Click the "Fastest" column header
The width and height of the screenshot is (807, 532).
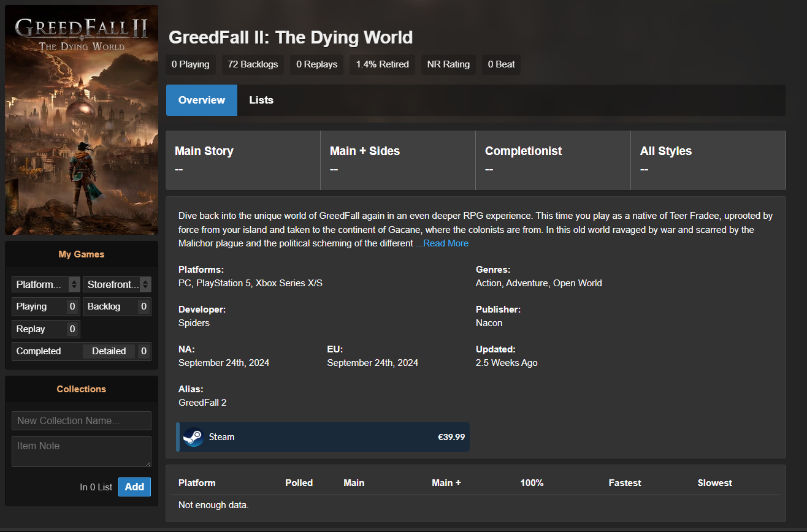pyautogui.click(x=625, y=483)
